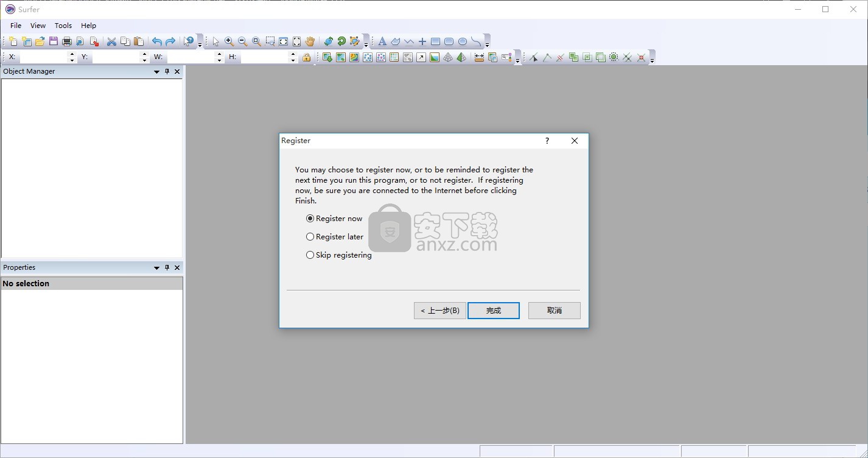Screen dimensions: 868x458
Task: Activate the Pan hand tool
Action: click(310, 41)
